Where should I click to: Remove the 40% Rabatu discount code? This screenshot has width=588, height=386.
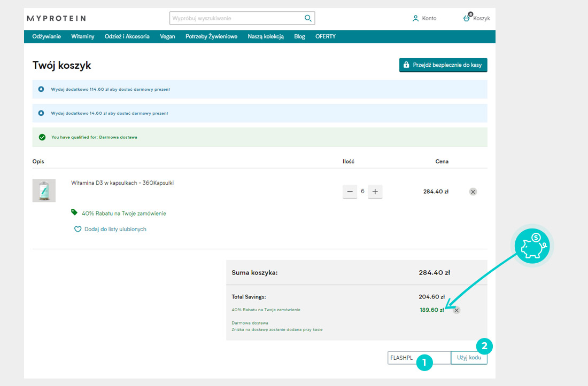[457, 310]
